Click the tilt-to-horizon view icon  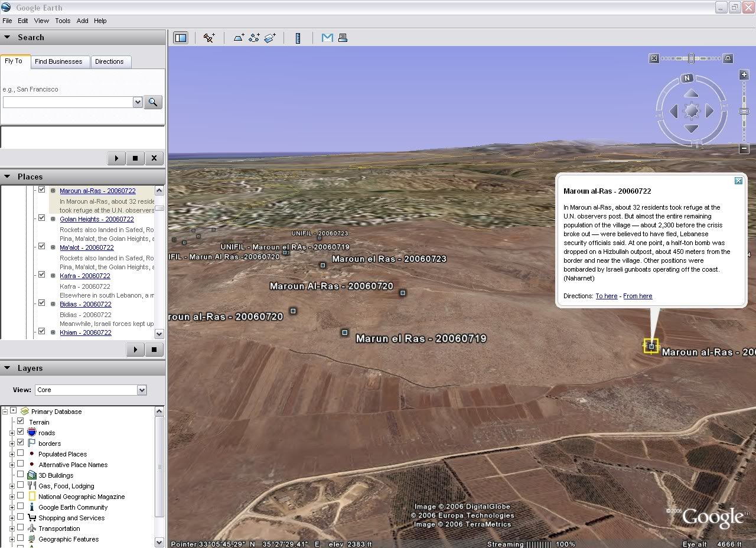coord(728,58)
